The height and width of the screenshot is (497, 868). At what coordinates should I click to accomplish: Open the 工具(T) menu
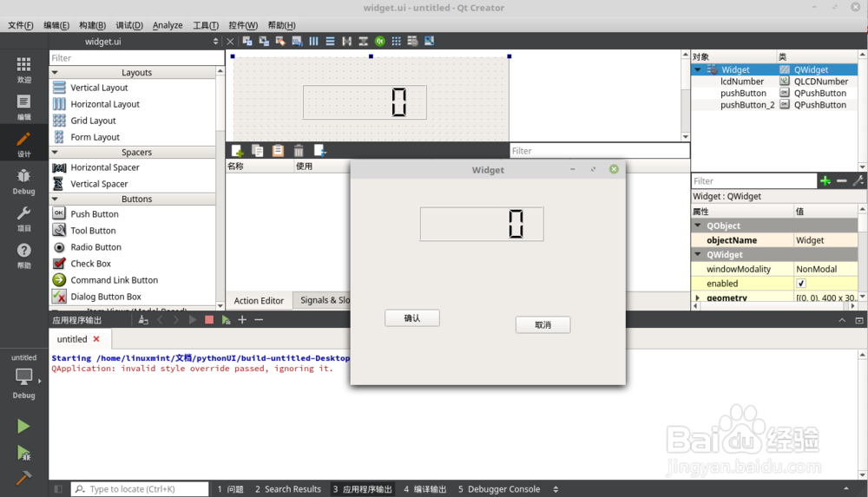point(206,25)
